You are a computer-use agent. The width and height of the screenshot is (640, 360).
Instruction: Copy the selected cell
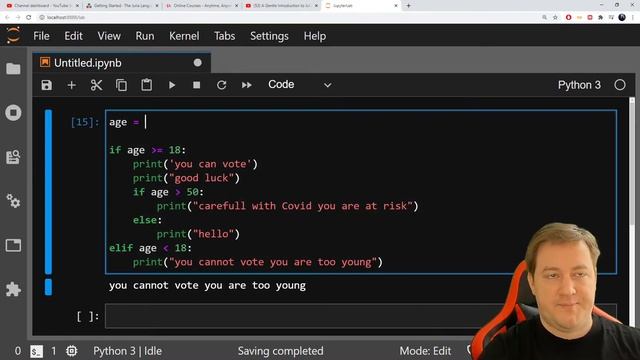pos(121,85)
